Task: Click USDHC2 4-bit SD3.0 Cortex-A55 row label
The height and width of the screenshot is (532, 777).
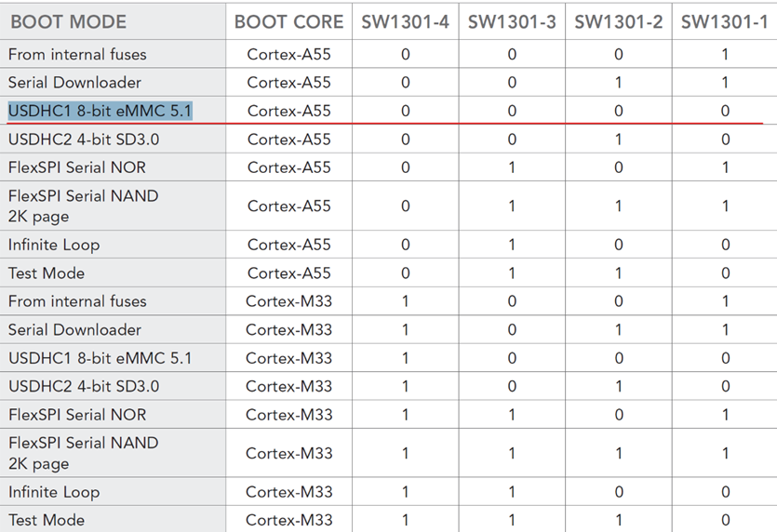Action: click(84, 140)
